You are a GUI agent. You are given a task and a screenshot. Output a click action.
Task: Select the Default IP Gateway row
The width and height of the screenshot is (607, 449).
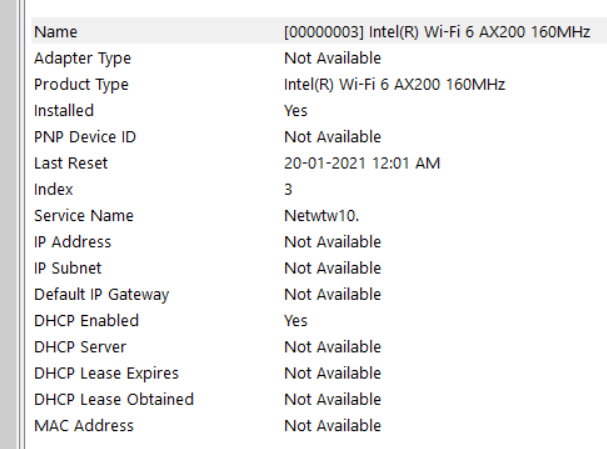(319, 295)
